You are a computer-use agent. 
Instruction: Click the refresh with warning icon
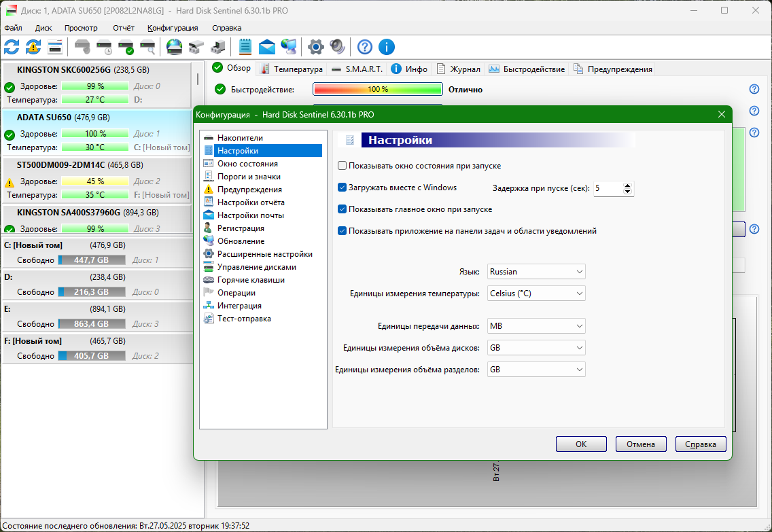tap(33, 48)
